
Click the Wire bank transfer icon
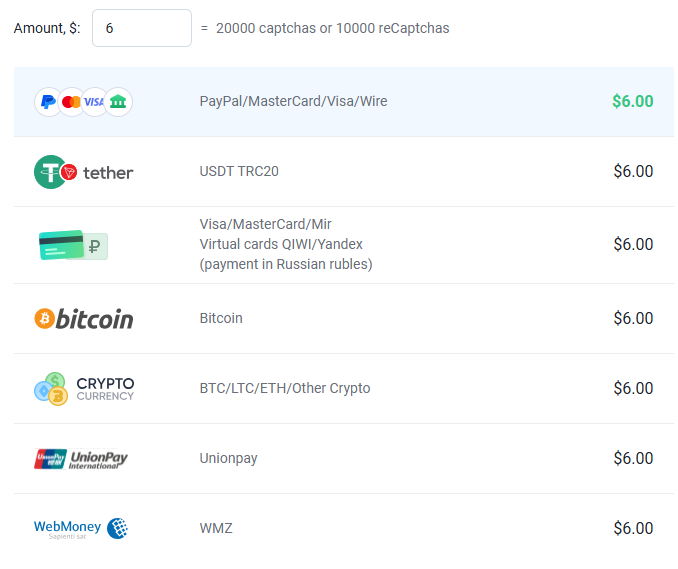118,101
